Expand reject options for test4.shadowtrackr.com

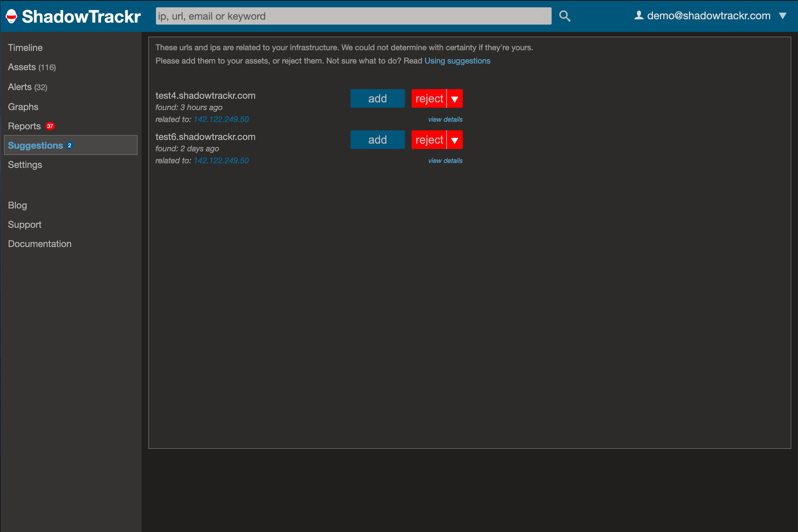pos(455,98)
